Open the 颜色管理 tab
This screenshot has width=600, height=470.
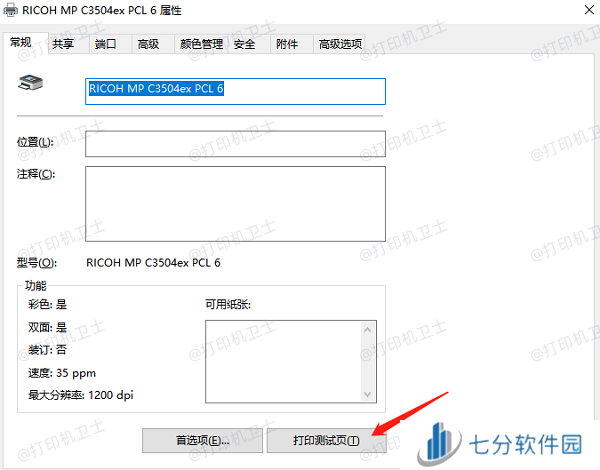pyautogui.click(x=201, y=44)
